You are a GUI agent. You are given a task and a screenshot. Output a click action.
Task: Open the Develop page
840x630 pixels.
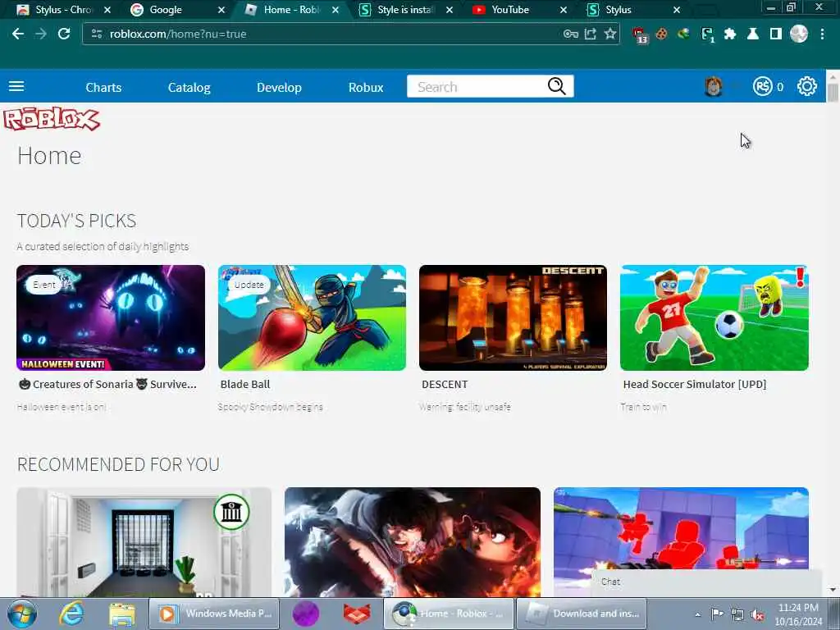click(279, 87)
